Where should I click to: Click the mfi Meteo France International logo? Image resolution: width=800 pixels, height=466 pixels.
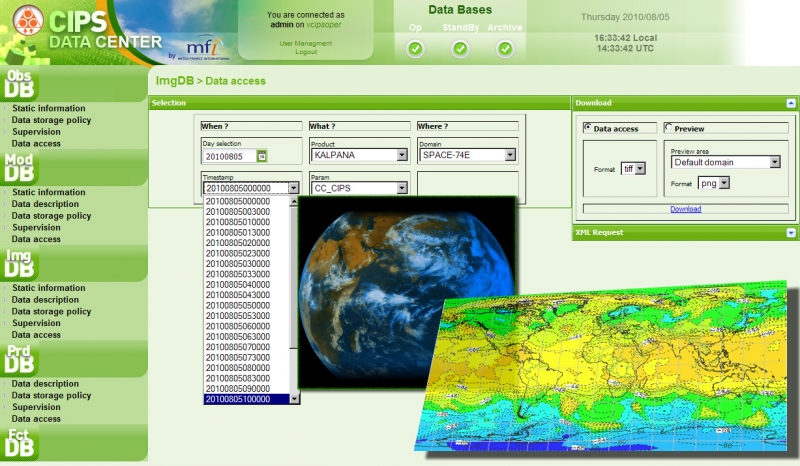(203, 48)
